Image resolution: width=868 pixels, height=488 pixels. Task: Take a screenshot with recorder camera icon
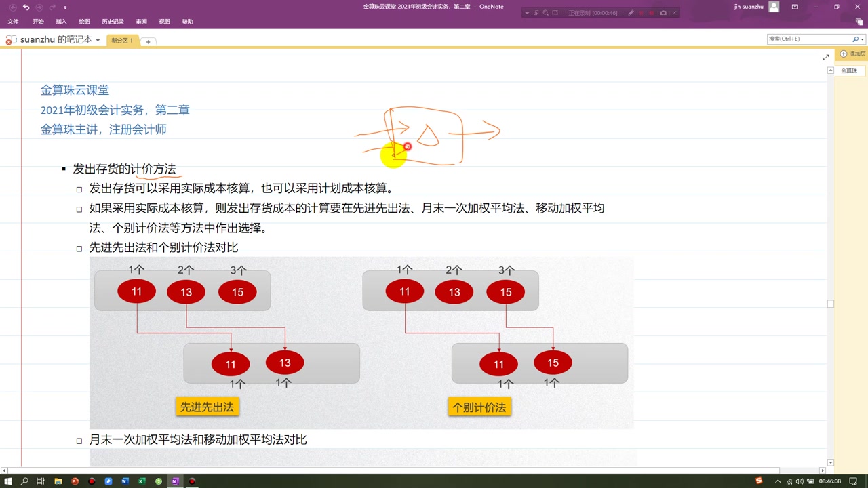tap(663, 13)
